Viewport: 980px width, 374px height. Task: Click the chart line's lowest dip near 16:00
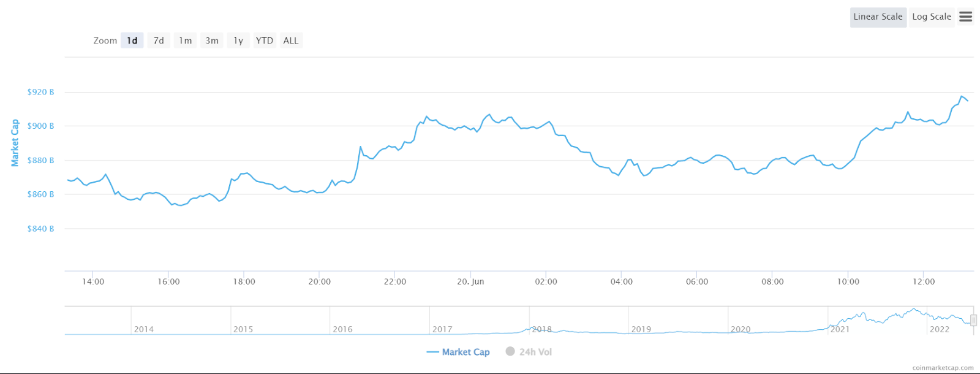pyautogui.click(x=179, y=205)
